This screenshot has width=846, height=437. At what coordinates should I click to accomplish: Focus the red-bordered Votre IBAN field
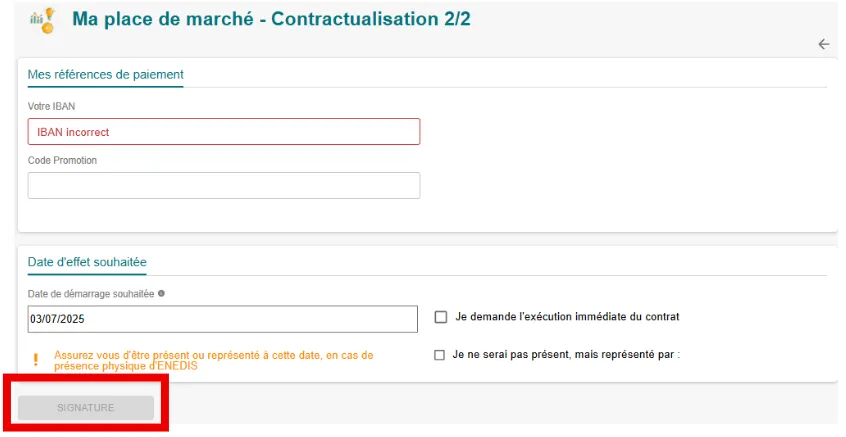(223, 132)
